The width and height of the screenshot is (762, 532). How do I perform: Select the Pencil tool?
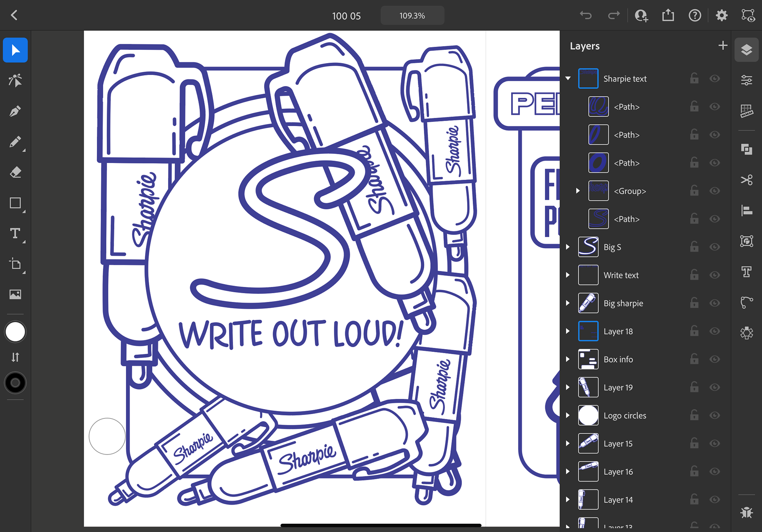click(15, 142)
